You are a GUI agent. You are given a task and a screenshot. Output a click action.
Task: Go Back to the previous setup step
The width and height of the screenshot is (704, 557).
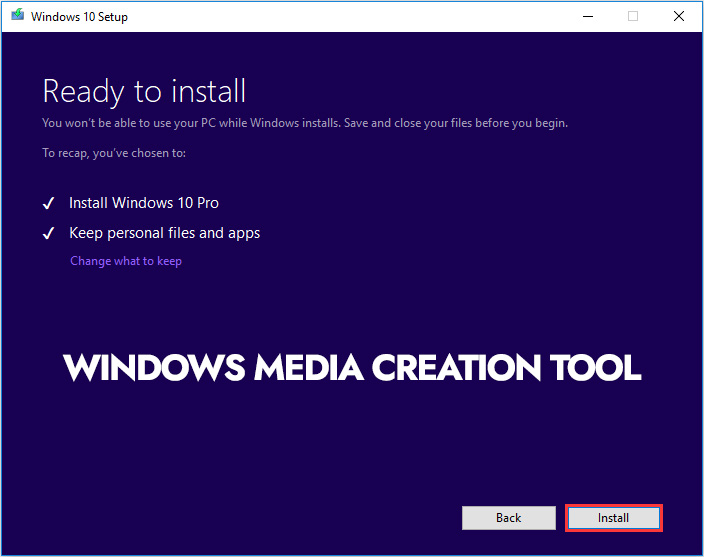click(508, 518)
